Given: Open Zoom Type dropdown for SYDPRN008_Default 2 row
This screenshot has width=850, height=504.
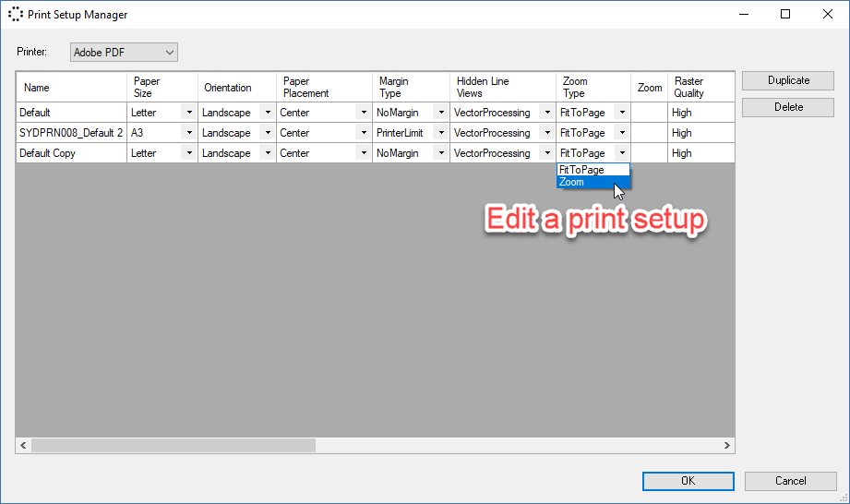Looking at the screenshot, I should [x=622, y=133].
